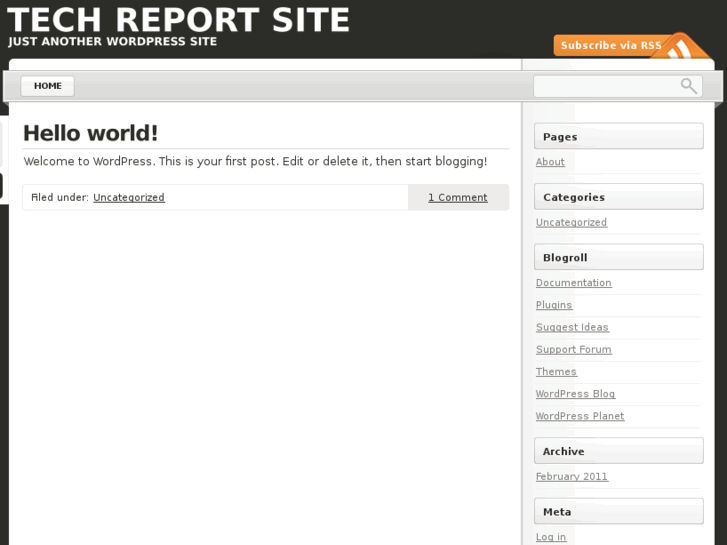This screenshot has height=545, width=727.
Task: Go to the WordPress Blog link
Action: coord(575,394)
